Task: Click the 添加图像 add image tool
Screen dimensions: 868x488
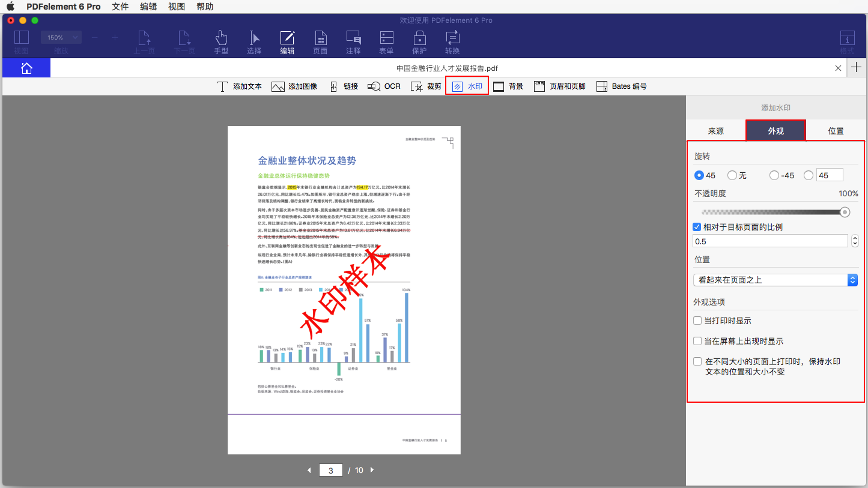Action: 294,86
